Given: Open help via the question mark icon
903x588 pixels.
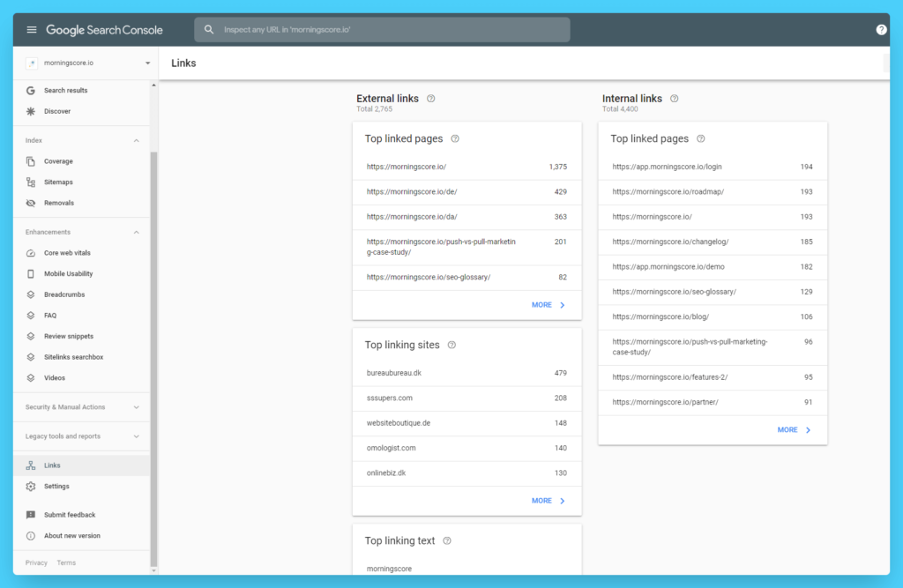Looking at the screenshot, I should pyautogui.click(x=881, y=29).
